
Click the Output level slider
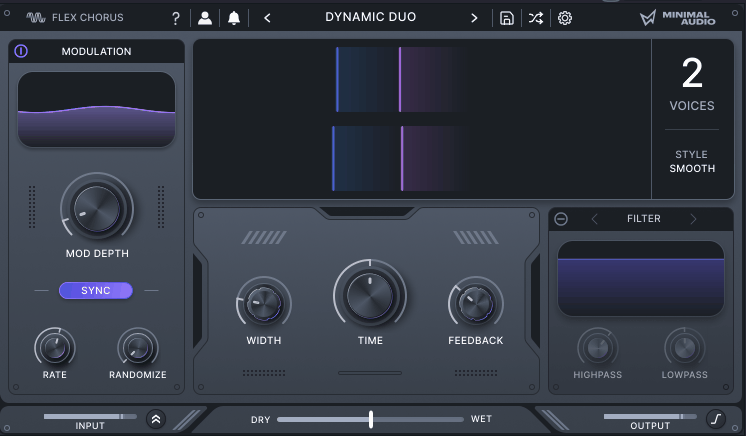click(650, 416)
